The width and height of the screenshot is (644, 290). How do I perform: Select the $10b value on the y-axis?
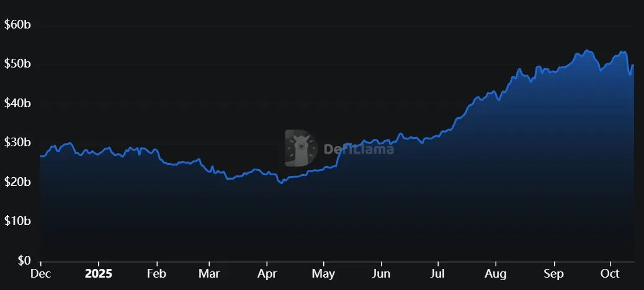pos(17,221)
